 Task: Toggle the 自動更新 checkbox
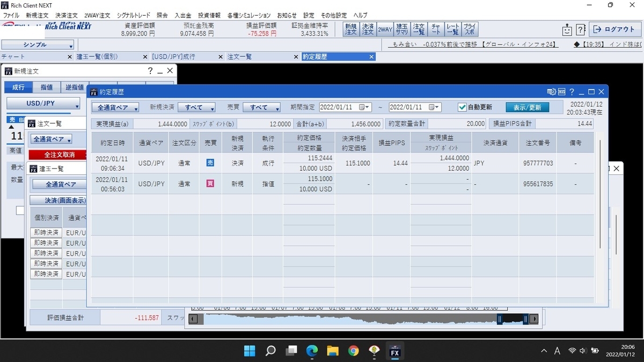pos(462,107)
